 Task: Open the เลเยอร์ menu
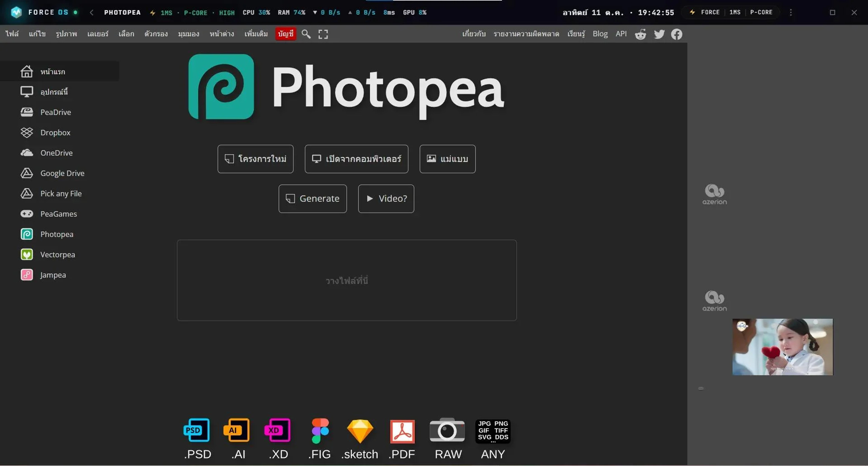pyautogui.click(x=98, y=34)
